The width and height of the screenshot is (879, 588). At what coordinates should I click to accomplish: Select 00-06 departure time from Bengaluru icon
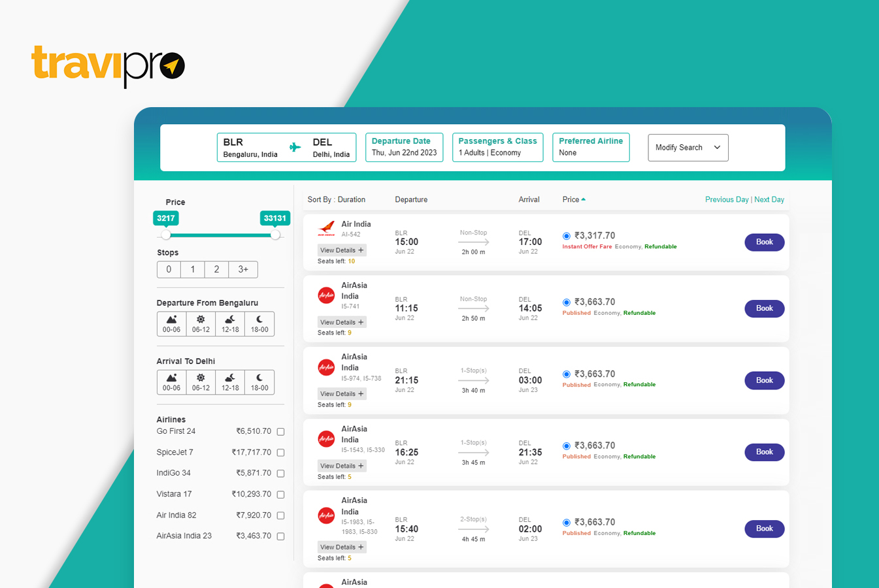click(x=171, y=324)
